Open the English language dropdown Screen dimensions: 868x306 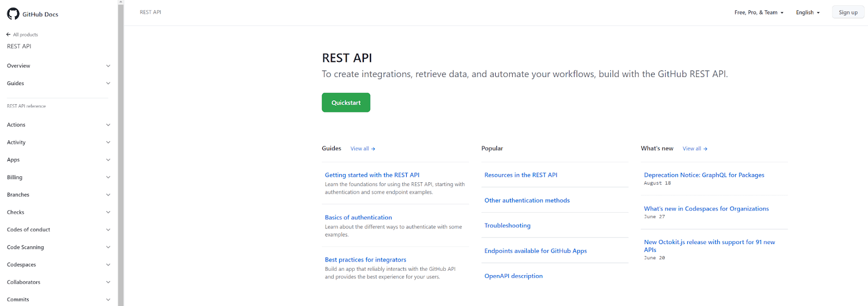pyautogui.click(x=807, y=12)
